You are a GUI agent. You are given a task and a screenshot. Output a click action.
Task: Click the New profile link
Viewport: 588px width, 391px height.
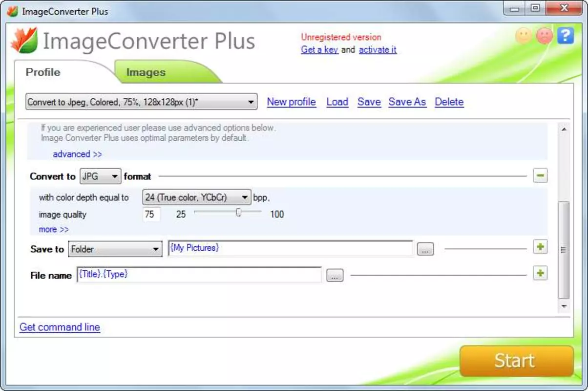pos(292,102)
